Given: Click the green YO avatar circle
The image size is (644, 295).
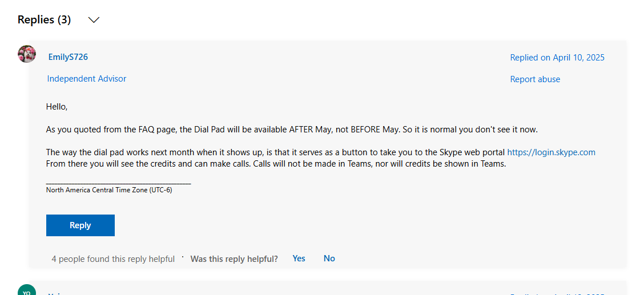Looking at the screenshot, I should (27, 290).
